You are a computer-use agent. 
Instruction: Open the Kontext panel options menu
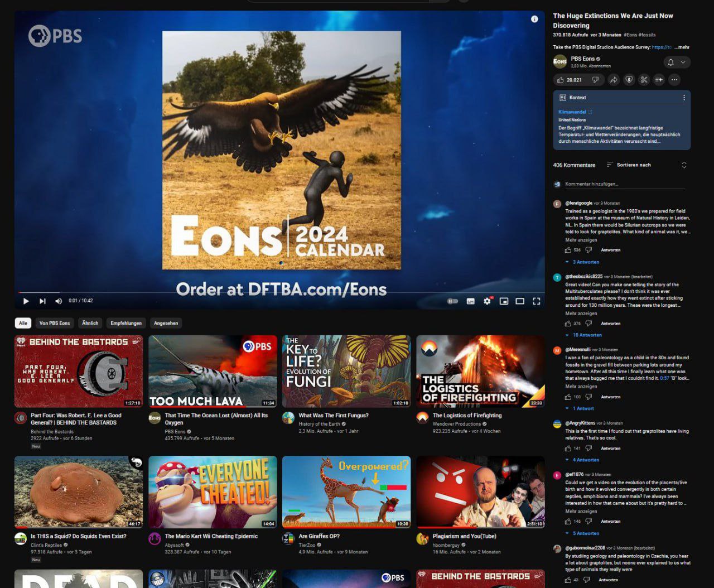684,98
